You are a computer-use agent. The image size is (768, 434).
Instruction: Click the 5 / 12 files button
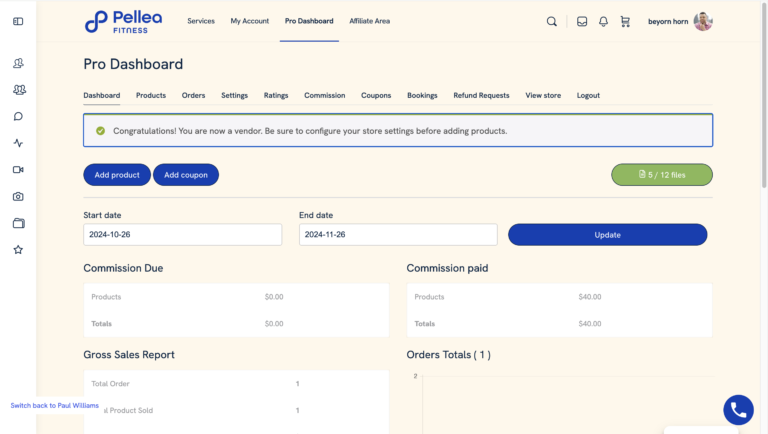pos(662,175)
